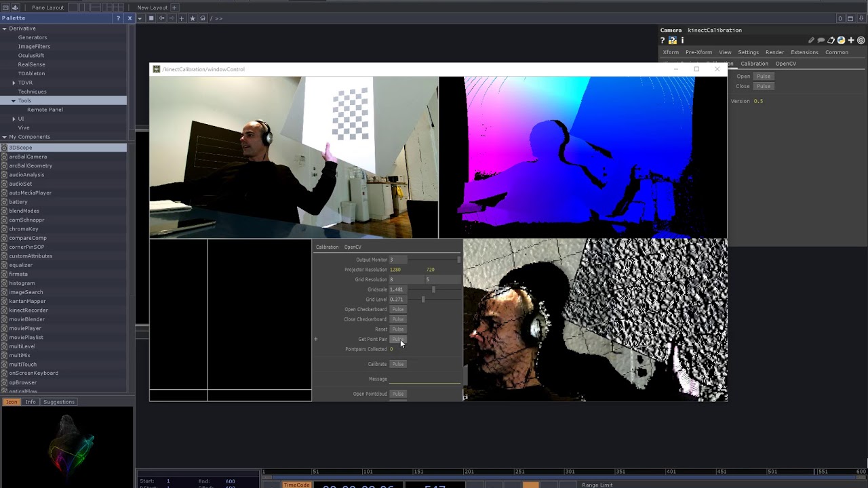Click the square pane icon in path bar
This screenshot has height=488, width=868.
[151, 18]
